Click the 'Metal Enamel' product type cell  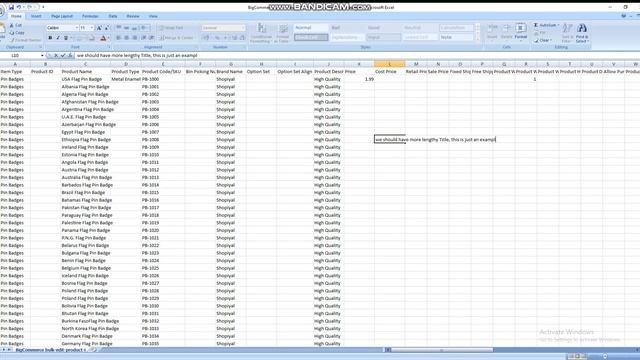click(126, 79)
